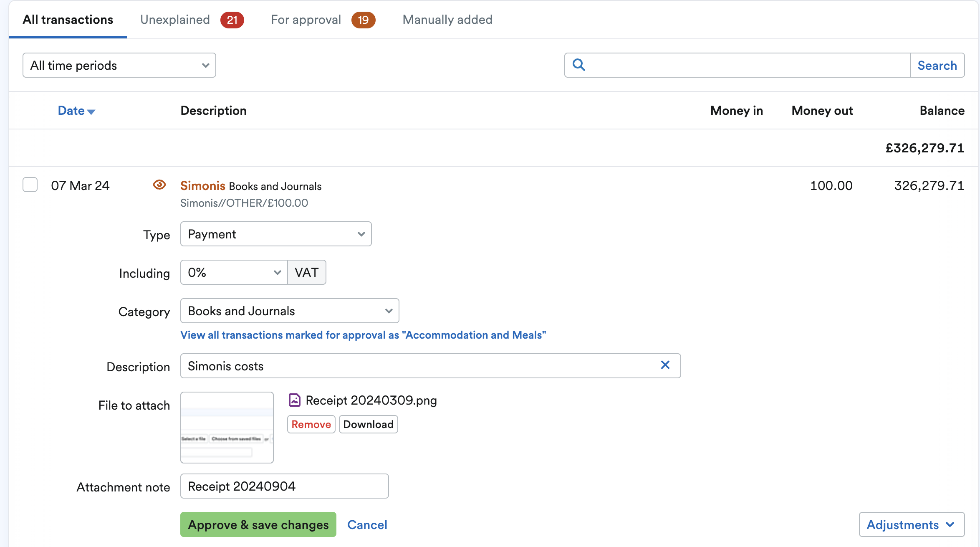Screen dimensions: 980x547
Task: Click the magnifier icon in search box
Action: [x=579, y=65]
